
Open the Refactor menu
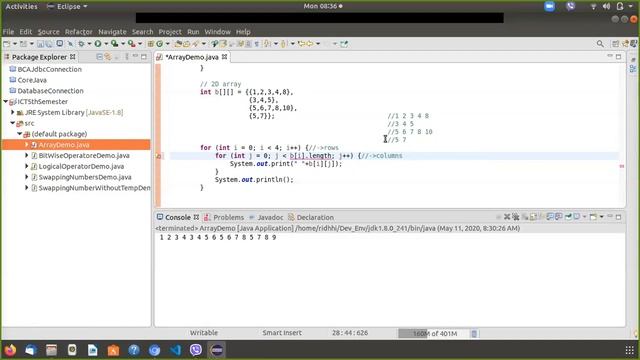coord(79,31)
